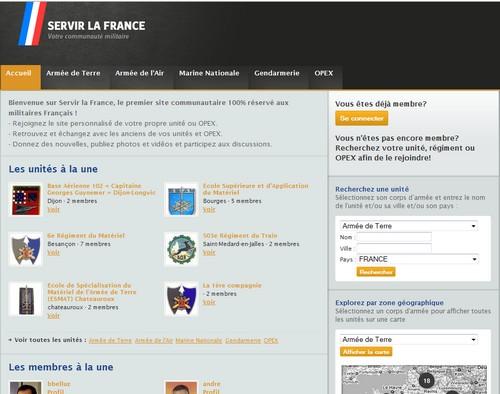Open 503e Régiment du Train title link
The width and height of the screenshot is (500, 394).
tap(240, 236)
